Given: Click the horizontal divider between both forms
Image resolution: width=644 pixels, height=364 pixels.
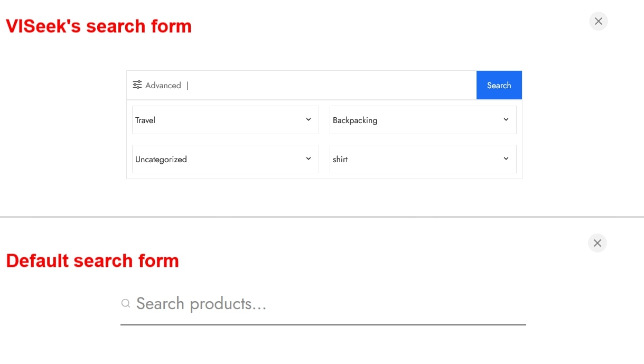Looking at the screenshot, I should tap(322, 217).
